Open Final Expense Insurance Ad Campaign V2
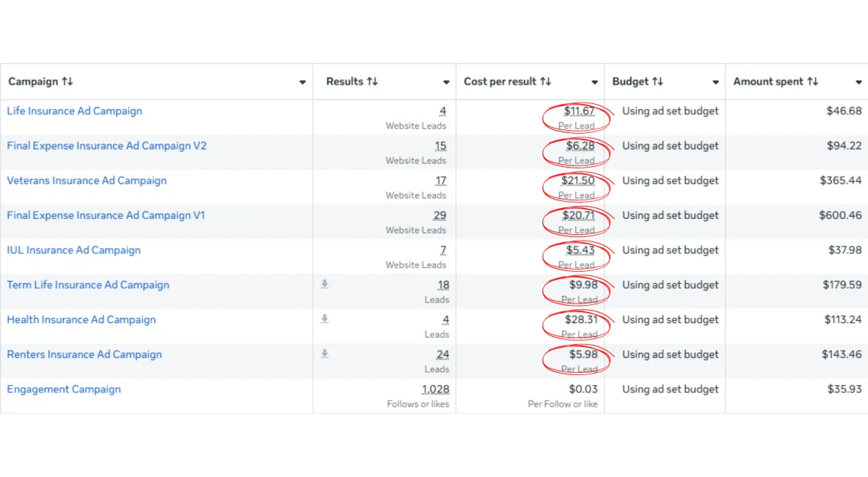Screen dimensions: 868x477 tap(106, 146)
